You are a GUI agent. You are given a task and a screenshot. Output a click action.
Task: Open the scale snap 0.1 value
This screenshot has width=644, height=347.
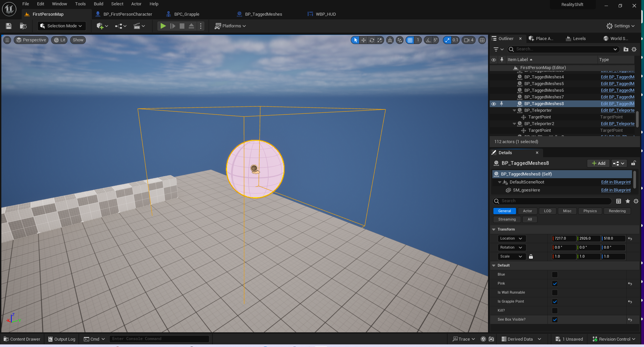click(x=455, y=40)
